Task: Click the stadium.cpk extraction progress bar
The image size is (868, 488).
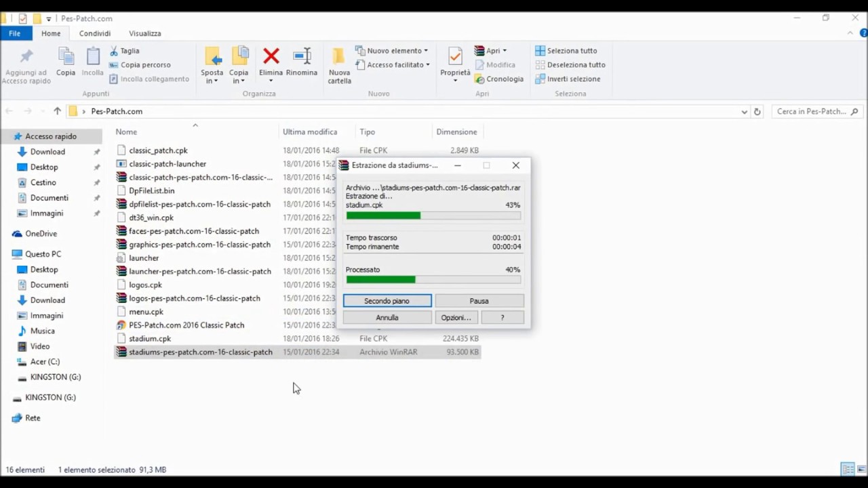Action: click(433, 216)
